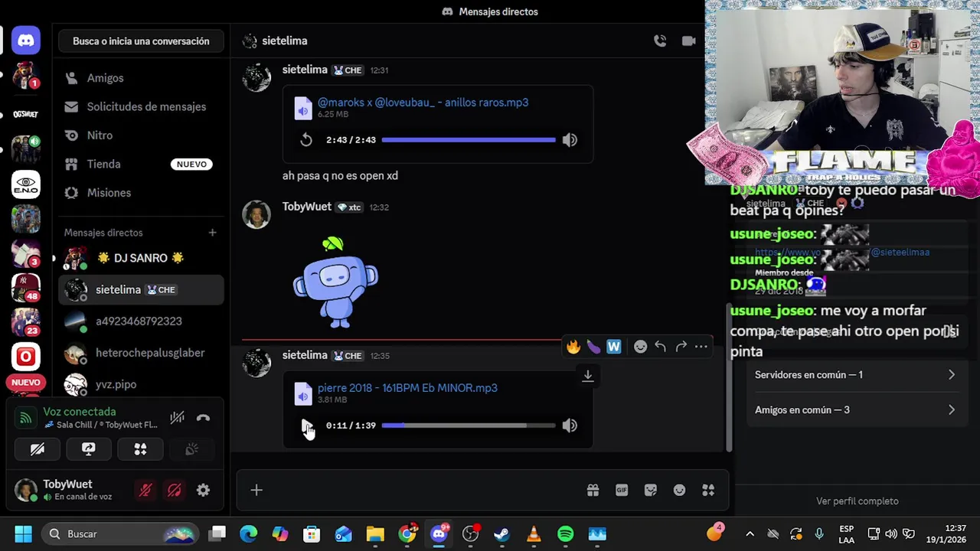Open Spotify from the taskbar

pos(565,534)
